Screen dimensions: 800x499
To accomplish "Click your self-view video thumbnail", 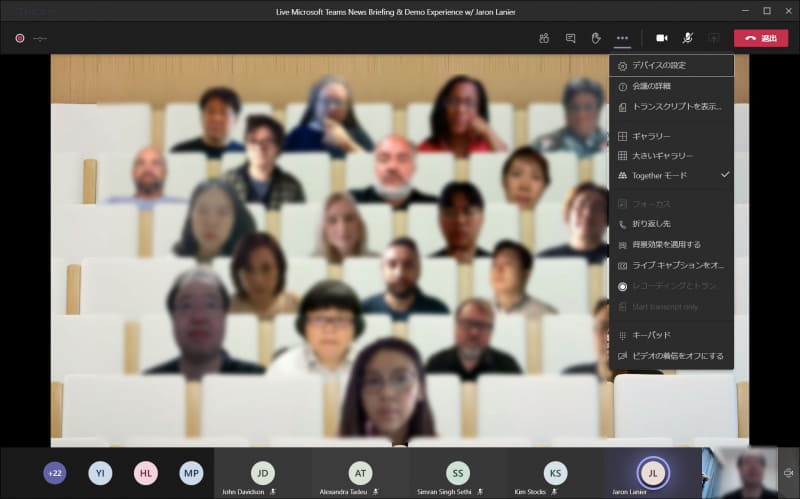I will click(x=739, y=473).
